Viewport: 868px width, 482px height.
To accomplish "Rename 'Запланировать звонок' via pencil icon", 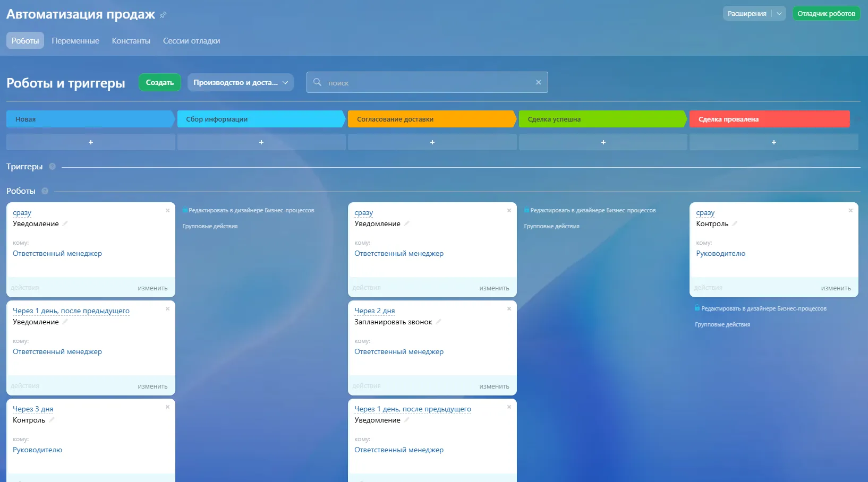I will (x=439, y=322).
